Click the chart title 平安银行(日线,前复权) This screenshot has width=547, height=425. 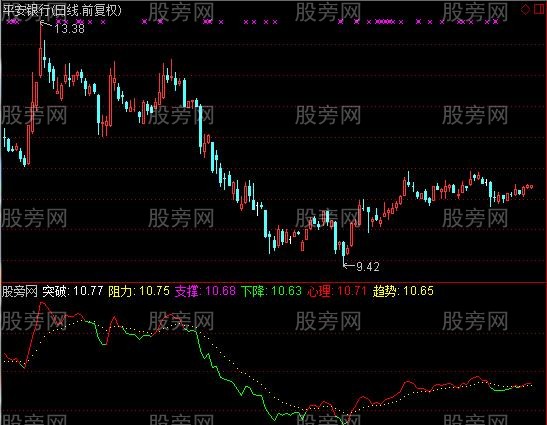coord(62,10)
